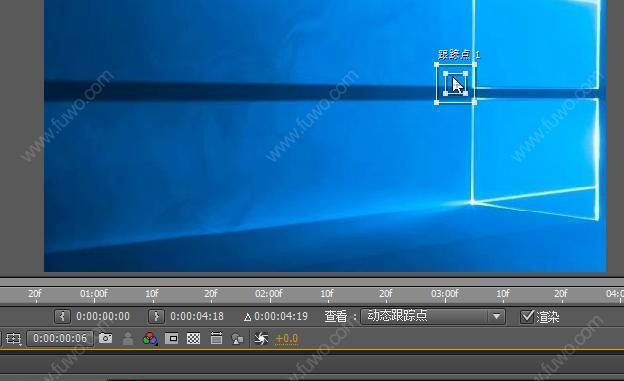This screenshot has height=381, width=624.
Task: Click the set out point bracket button
Action: click(156, 317)
